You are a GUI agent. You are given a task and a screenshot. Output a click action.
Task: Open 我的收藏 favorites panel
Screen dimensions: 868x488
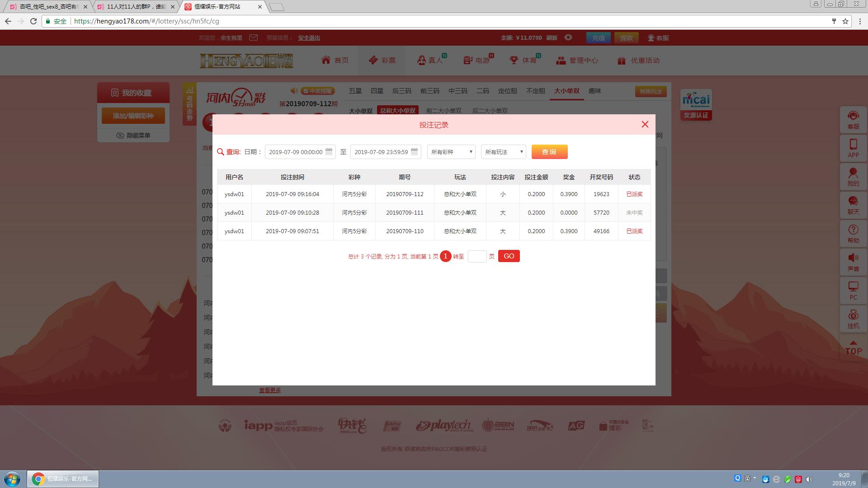(133, 93)
